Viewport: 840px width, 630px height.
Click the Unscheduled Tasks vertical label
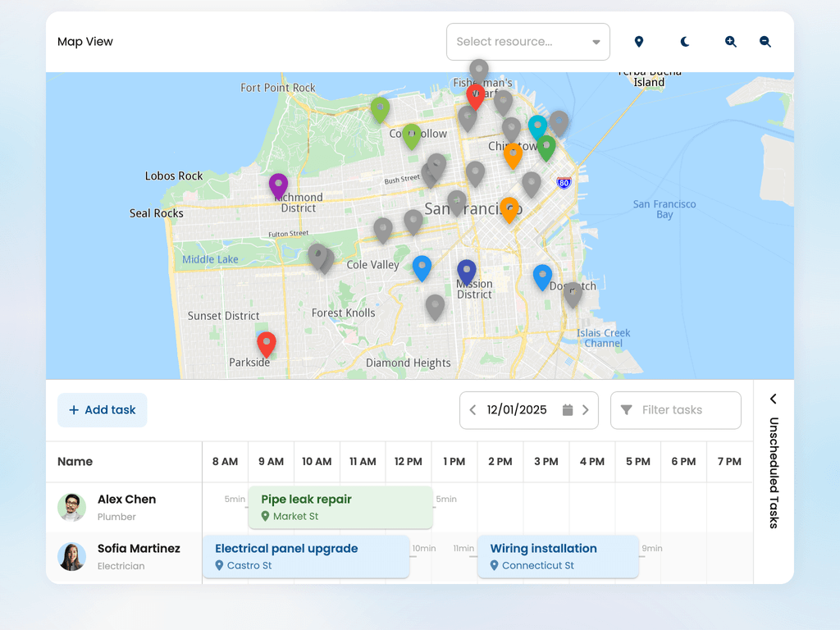(774, 473)
